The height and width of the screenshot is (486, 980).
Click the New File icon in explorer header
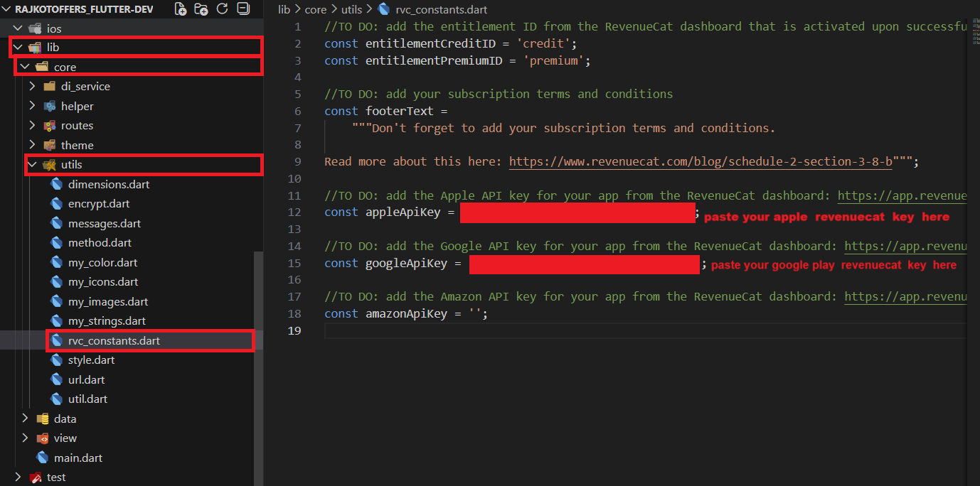pyautogui.click(x=181, y=9)
